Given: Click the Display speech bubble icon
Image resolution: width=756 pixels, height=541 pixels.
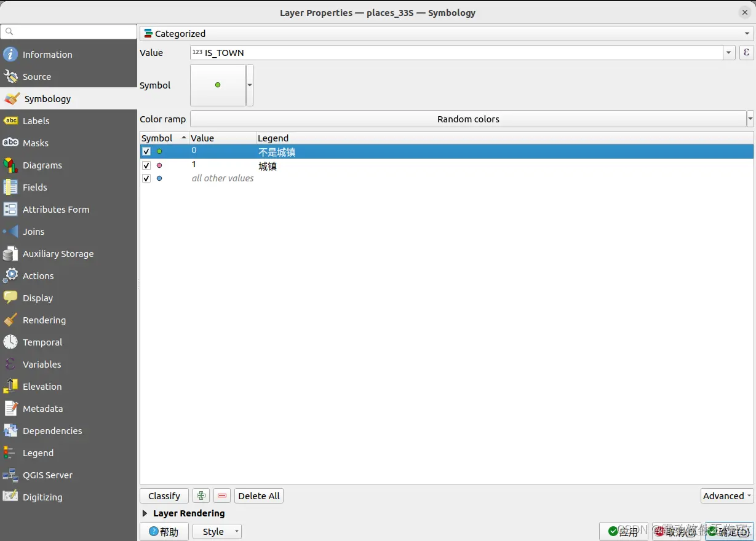Looking at the screenshot, I should coord(10,298).
